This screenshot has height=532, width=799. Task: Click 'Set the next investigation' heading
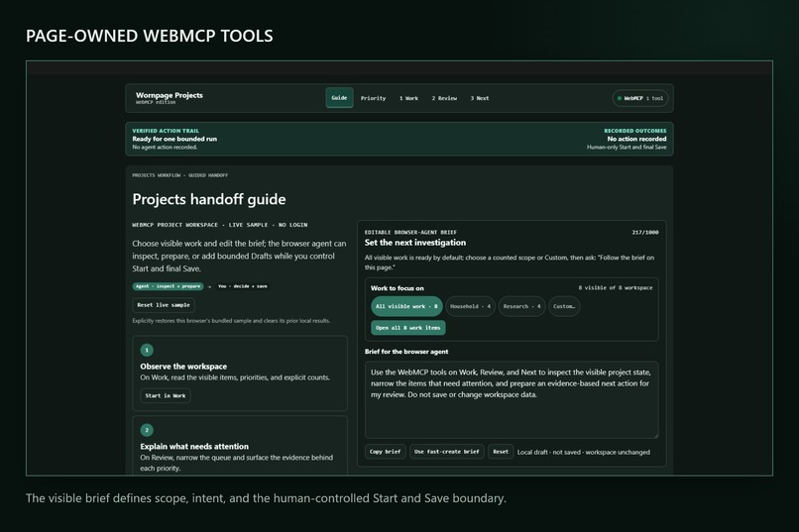tap(414, 243)
